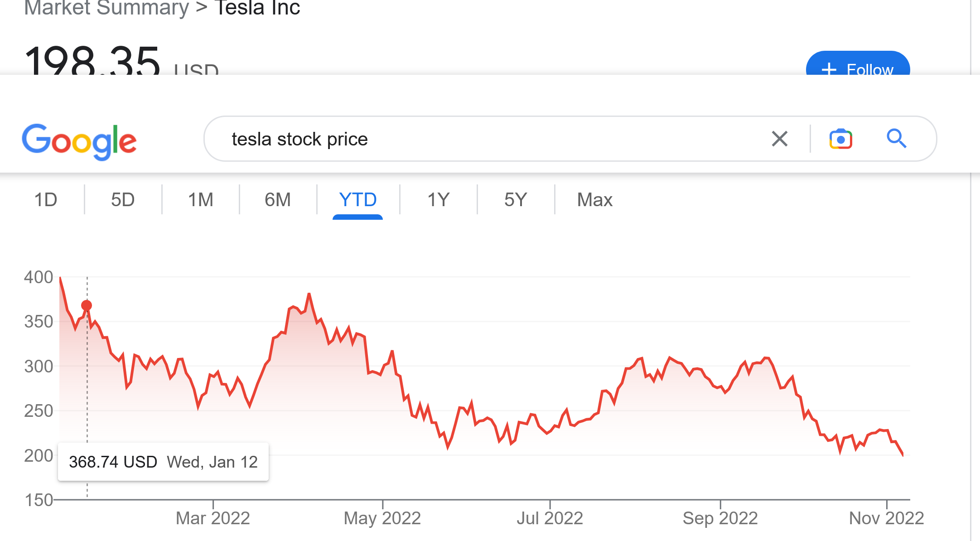Select the 1D time range tab
Viewport: 980px width, 541px height.
click(46, 200)
